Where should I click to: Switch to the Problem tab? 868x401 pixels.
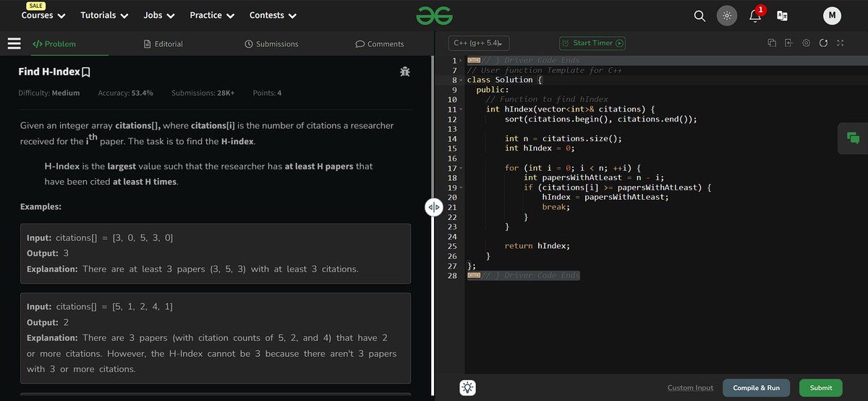(54, 44)
